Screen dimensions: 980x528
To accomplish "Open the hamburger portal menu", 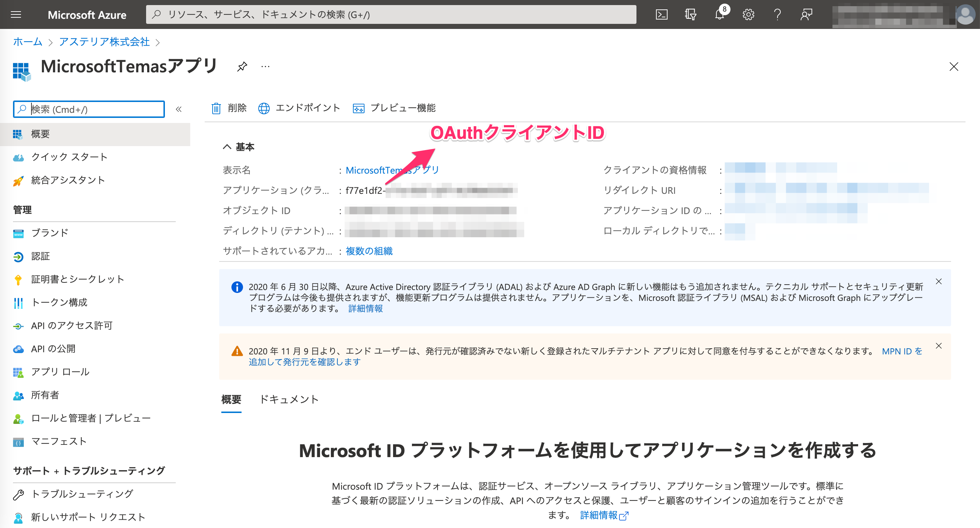I will 16,14.
